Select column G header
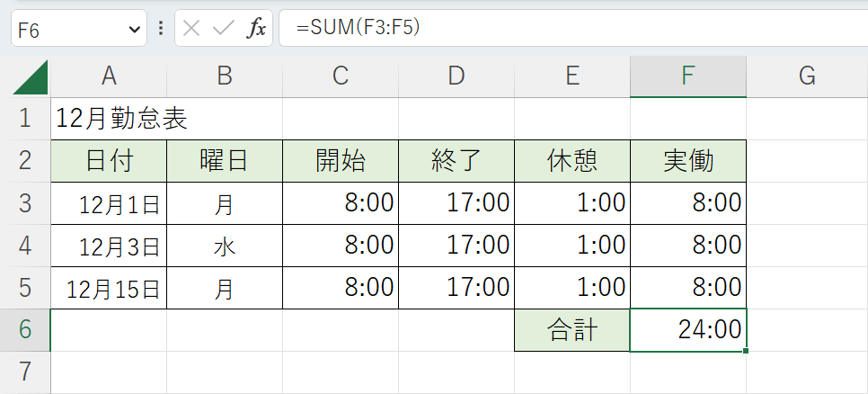Screen dimensions: 868x394 [806, 77]
